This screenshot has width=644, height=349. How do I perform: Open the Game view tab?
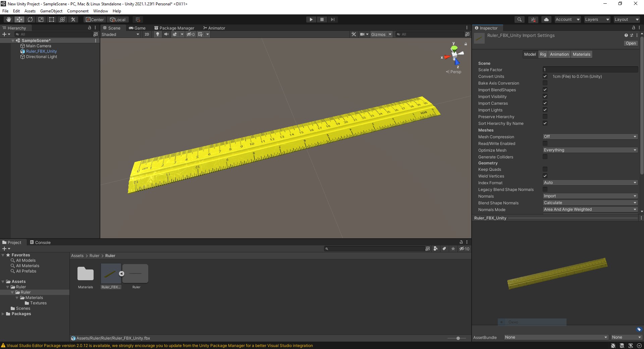[137, 28]
